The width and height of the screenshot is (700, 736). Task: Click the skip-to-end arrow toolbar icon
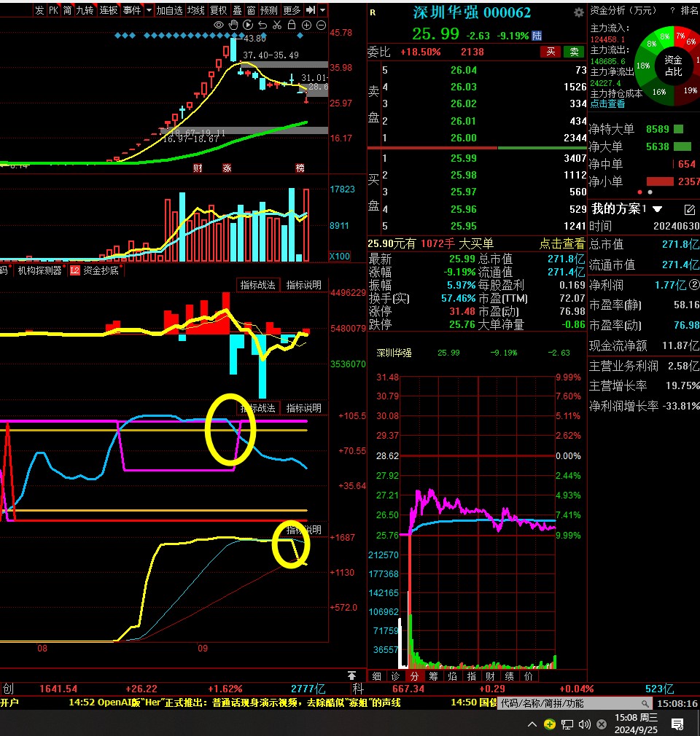310,10
